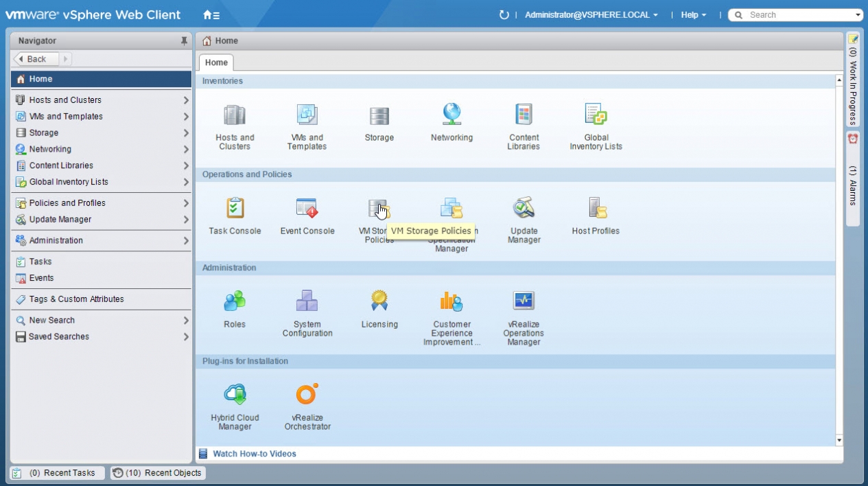The width and height of the screenshot is (868, 486).
Task: Pin the Navigator panel
Action: [184, 41]
